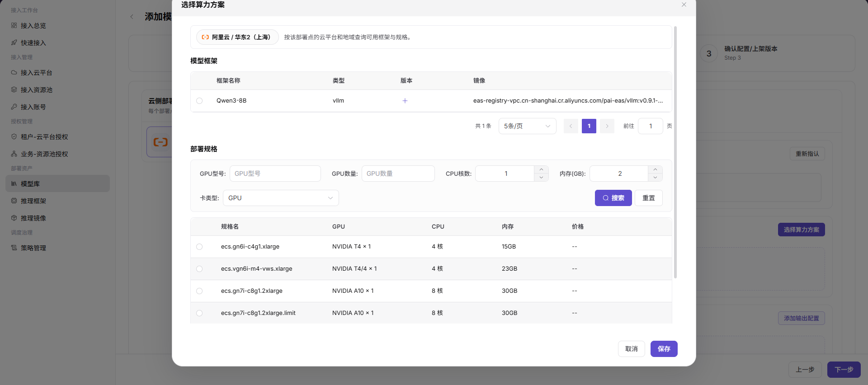
Task: Click 选择算力方案 button on background page
Action: (x=802, y=230)
